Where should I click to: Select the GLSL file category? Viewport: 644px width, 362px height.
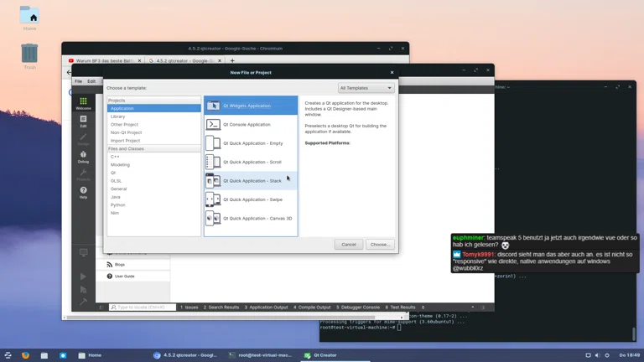154,181
